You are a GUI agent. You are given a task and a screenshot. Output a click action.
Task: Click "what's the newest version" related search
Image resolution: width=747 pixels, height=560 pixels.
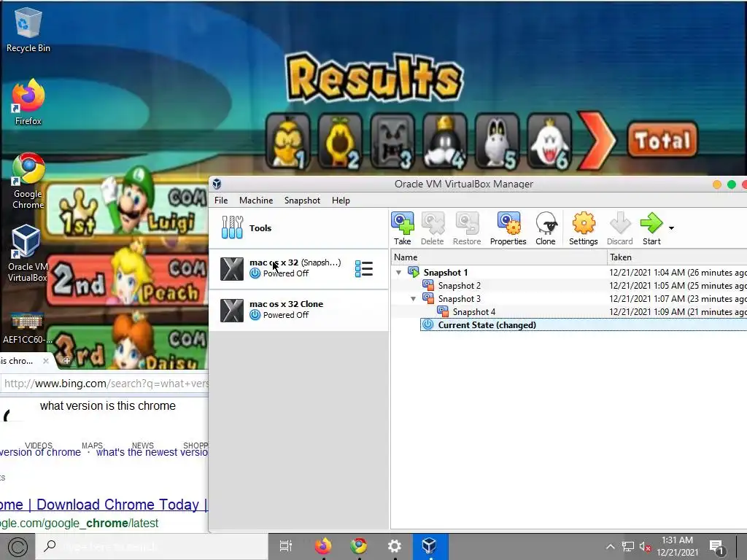(152, 452)
